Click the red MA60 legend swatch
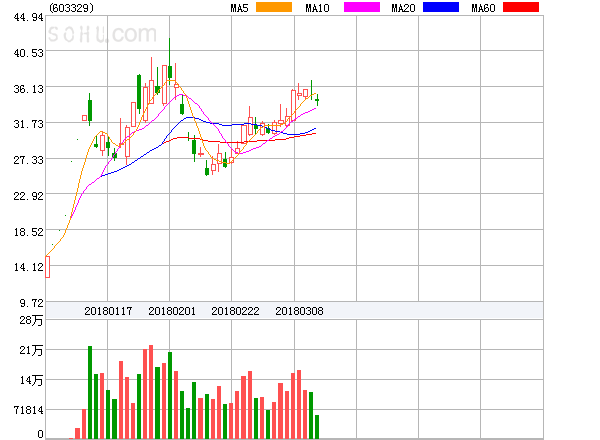 coord(521,7)
